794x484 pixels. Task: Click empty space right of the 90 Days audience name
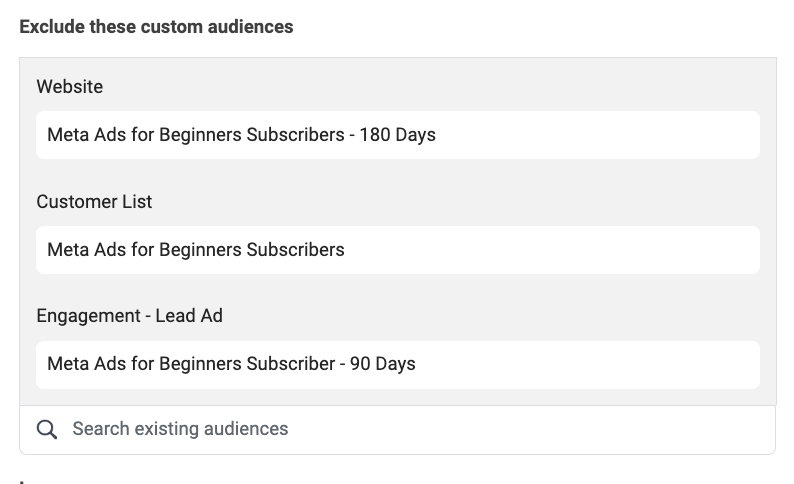click(x=587, y=365)
